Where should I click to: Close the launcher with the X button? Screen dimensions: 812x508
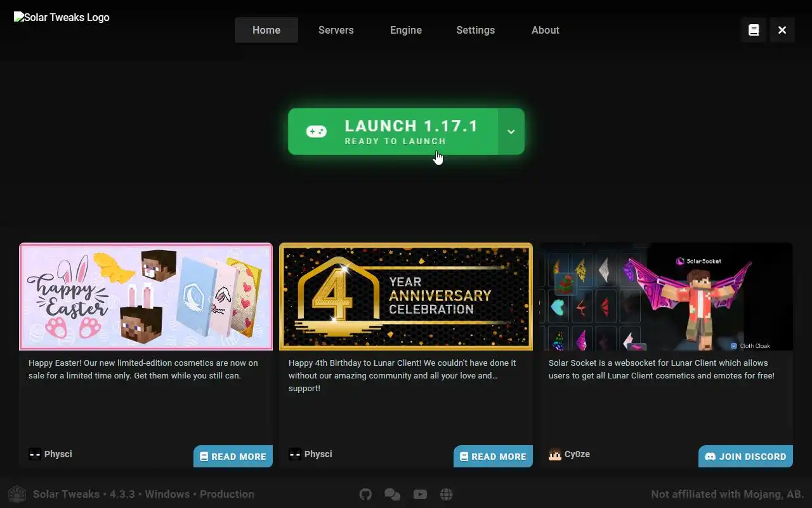tap(782, 30)
